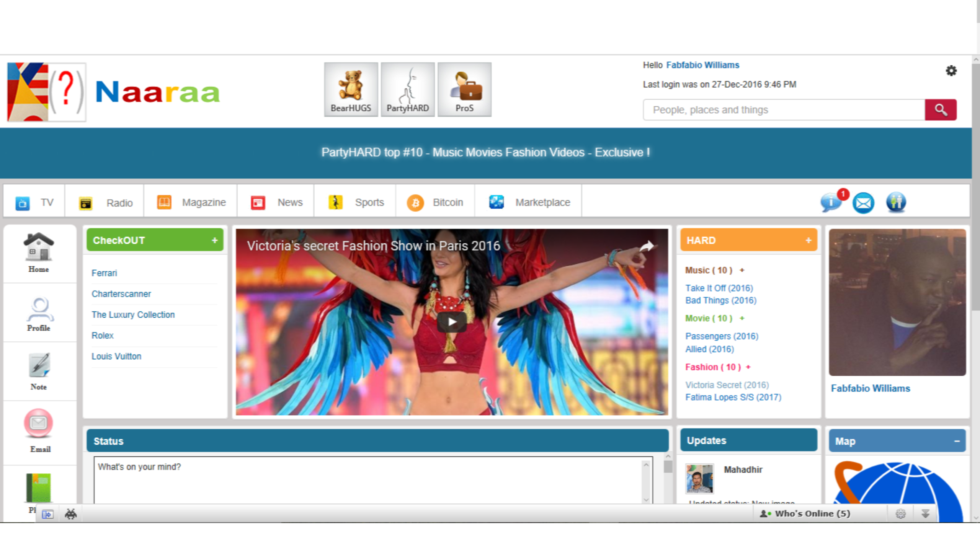Click the globe map image
The image size is (980, 551).
coord(897,491)
